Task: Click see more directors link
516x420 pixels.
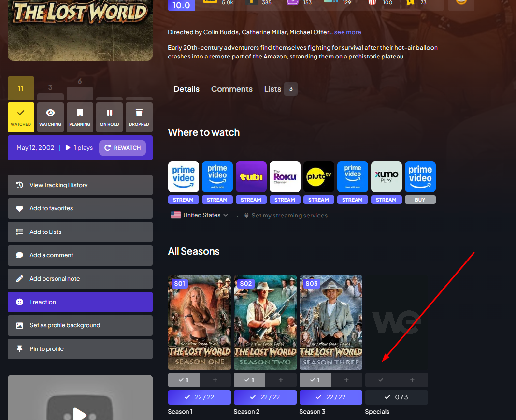Action: (x=347, y=32)
